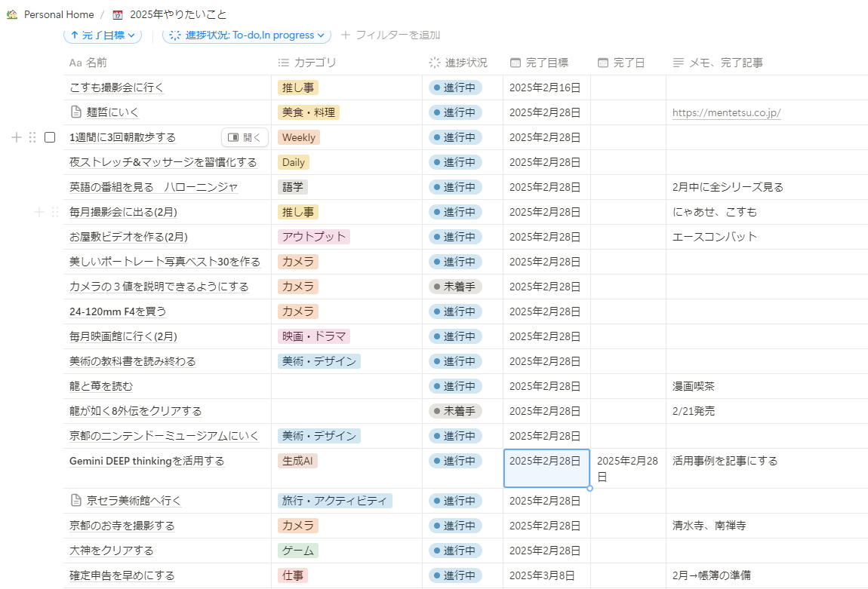Expand the 進捗状況 To-do, In progress filter

click(x=247, y=35)
